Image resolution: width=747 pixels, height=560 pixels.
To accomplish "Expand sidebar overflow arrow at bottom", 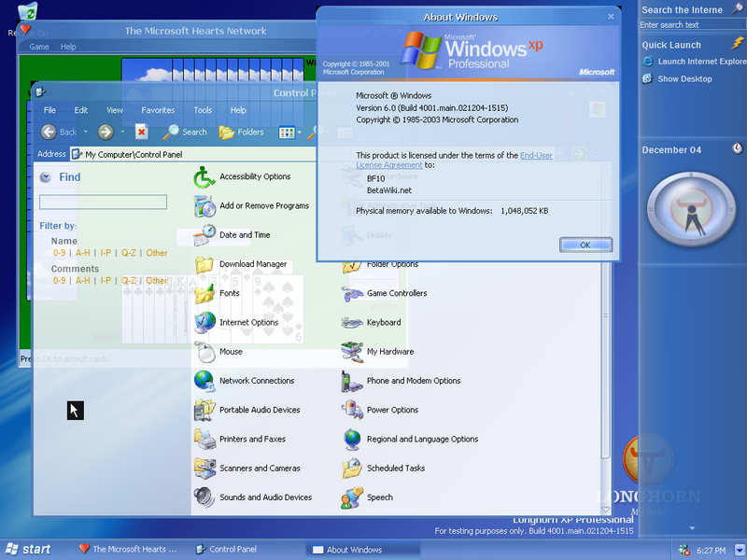I will point(692,528).
